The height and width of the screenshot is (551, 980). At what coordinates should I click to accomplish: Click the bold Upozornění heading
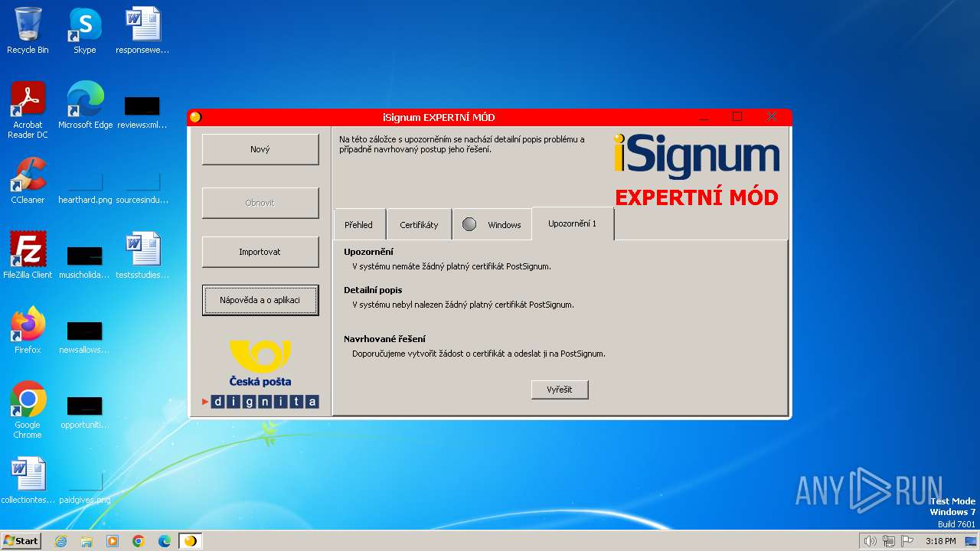pyautogui.click(x=368, y=252)
